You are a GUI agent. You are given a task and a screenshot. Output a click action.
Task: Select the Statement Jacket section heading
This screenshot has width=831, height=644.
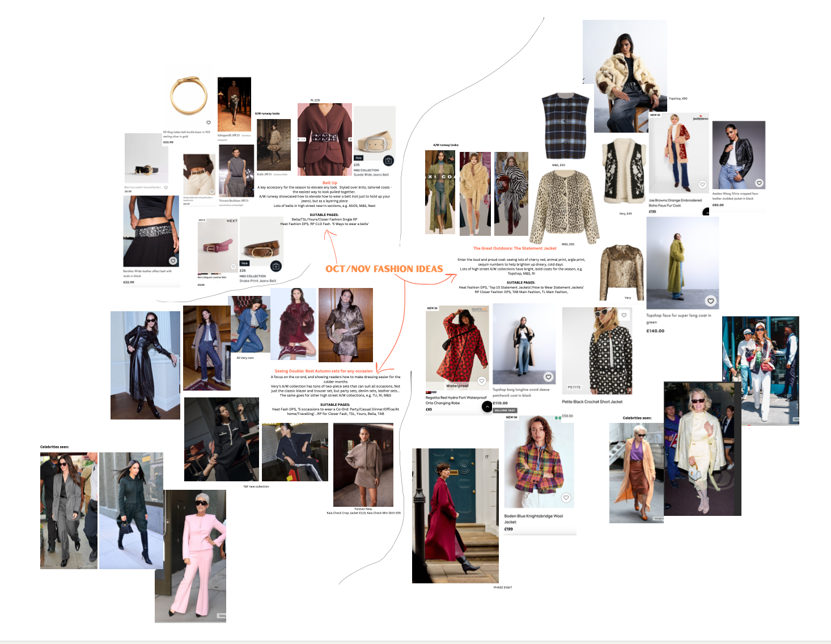(515, 248)
